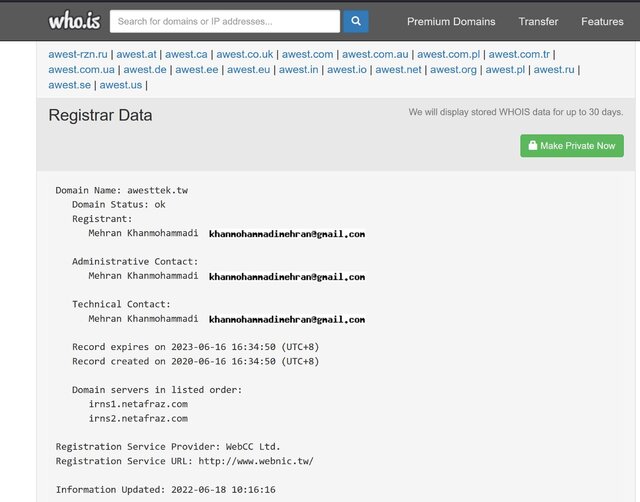Open Premium Domains menu item

click(451, 21)
